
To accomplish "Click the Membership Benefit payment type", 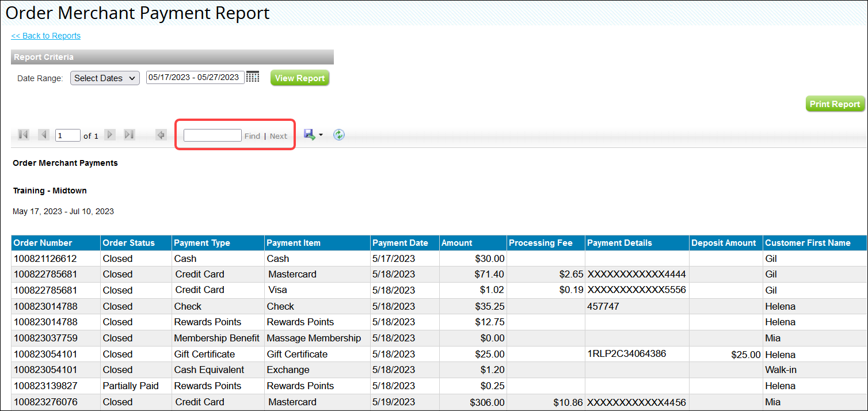I will [217, 338].
